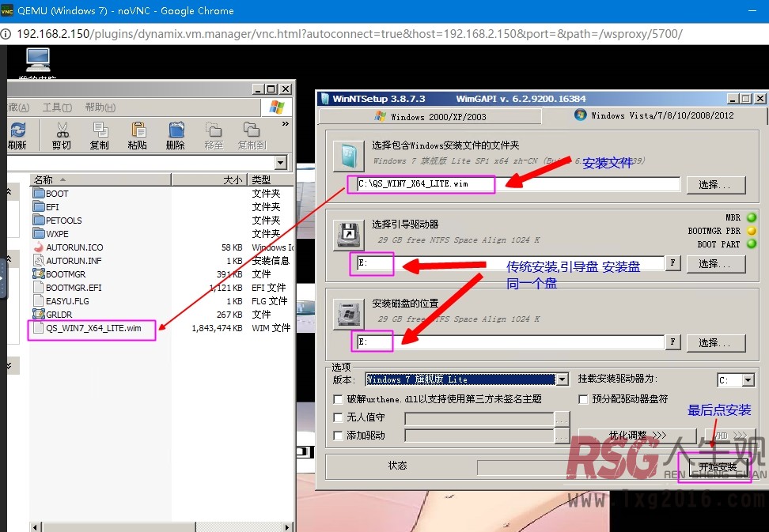Click Select button for boot drive
The image size is (769, 532).
pos(715,264)
